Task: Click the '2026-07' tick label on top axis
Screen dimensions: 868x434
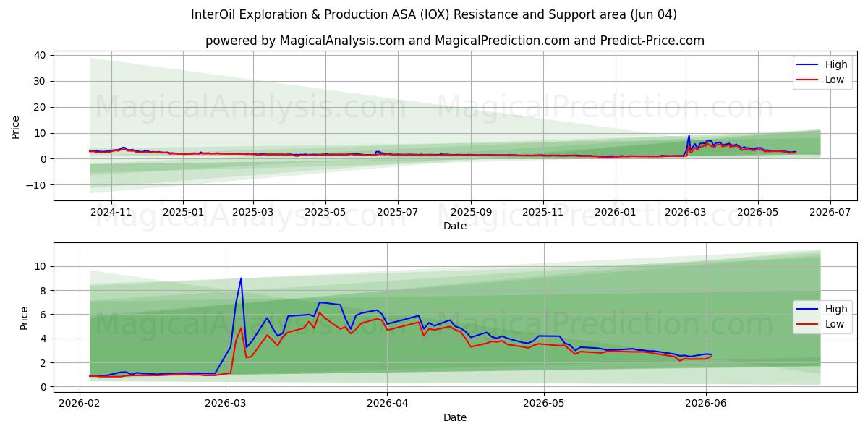Action: tap(830, 212)
